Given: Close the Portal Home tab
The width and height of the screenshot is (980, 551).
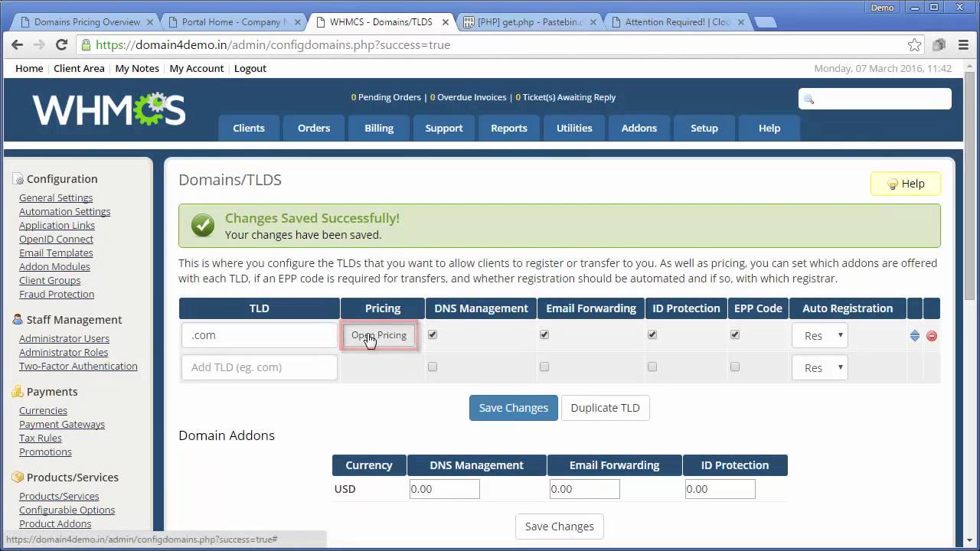Looking at the screenshot, I should tap(298, 22).
